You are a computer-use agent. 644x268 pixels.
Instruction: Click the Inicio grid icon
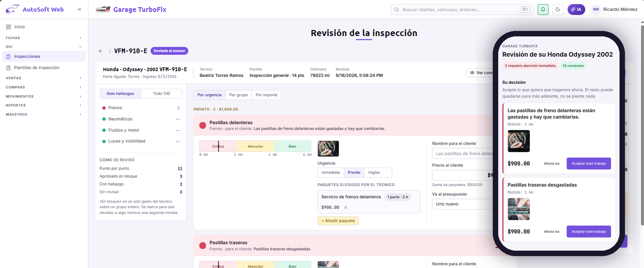[x=8, y=27]
